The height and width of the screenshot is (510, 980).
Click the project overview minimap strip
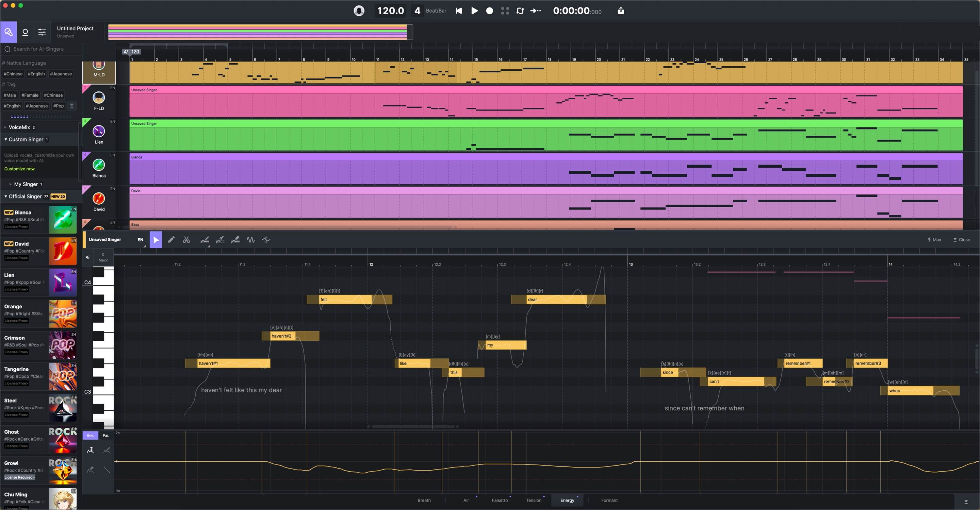click(260, 32)
